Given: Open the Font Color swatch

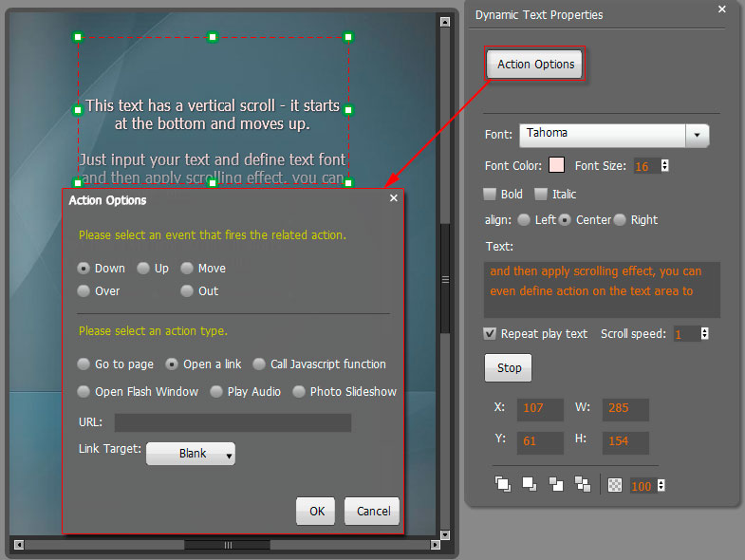Looking at the screenshot, I should click(x=556, y=165).
